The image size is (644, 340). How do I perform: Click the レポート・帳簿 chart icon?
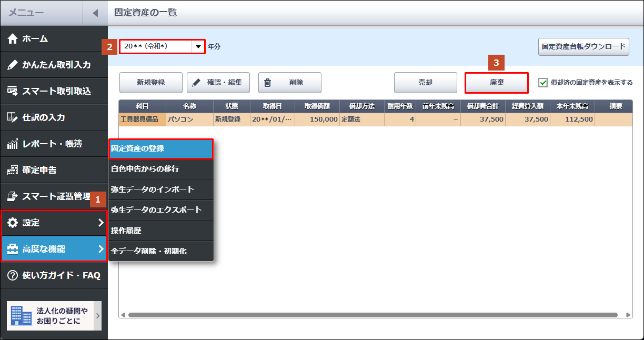click(x=13, y=144)
